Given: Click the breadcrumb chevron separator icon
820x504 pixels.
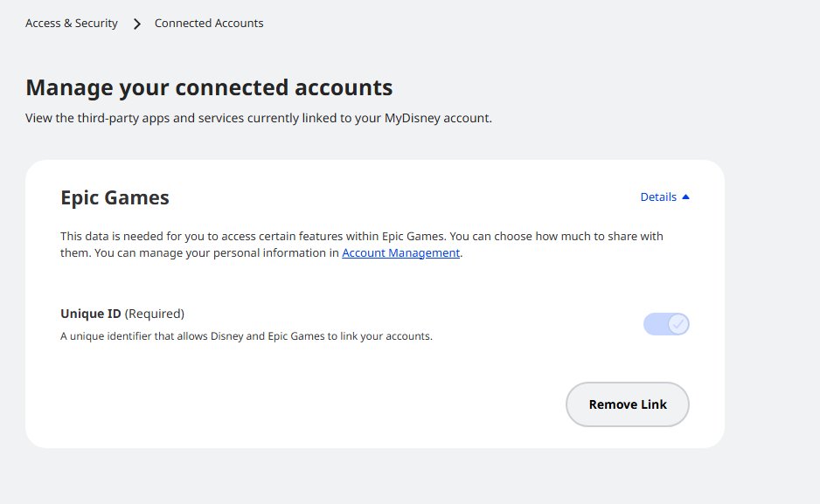Looking at the screenshot, I should (137, 24).
